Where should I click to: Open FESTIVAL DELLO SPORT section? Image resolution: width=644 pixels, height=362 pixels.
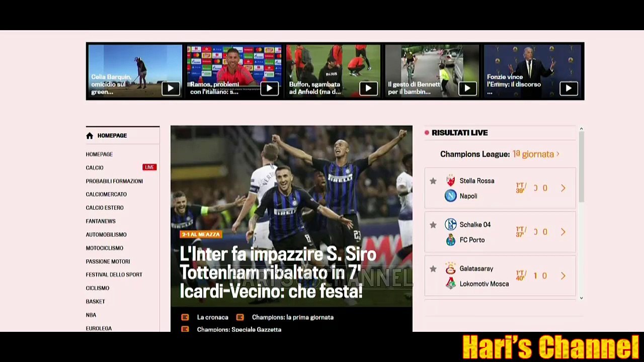coord(114,275)
